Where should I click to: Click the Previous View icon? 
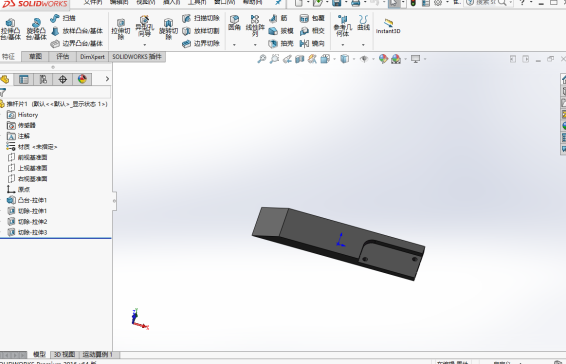[287, 58]
